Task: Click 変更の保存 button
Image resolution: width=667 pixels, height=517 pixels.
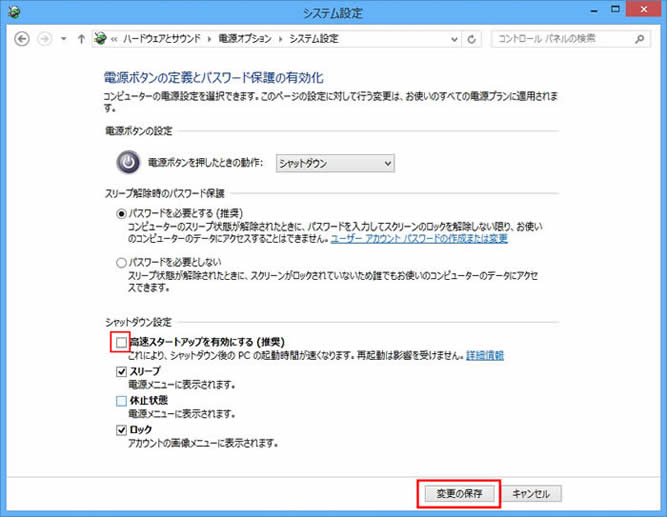Action: (x=459, y=494)
